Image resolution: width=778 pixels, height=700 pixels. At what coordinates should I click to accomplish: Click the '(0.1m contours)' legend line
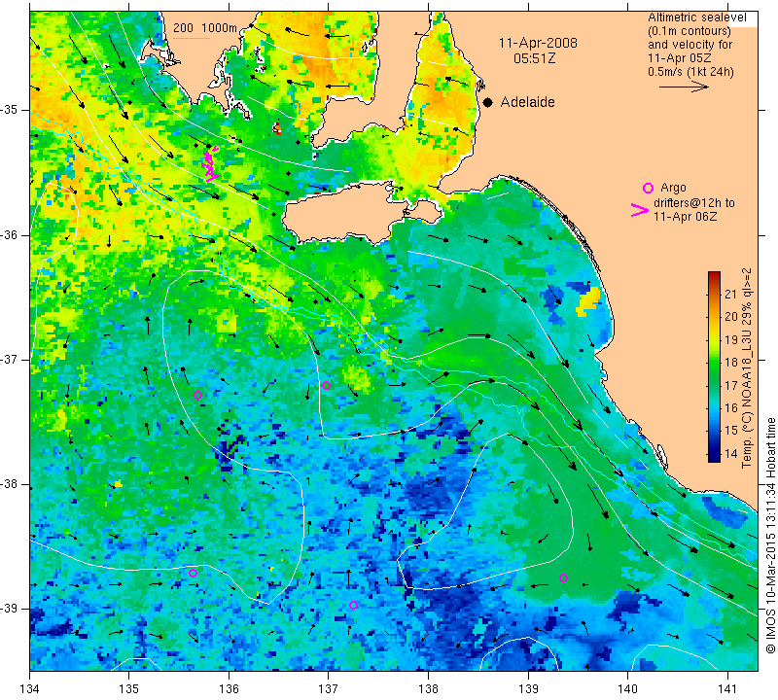[690, 31]
